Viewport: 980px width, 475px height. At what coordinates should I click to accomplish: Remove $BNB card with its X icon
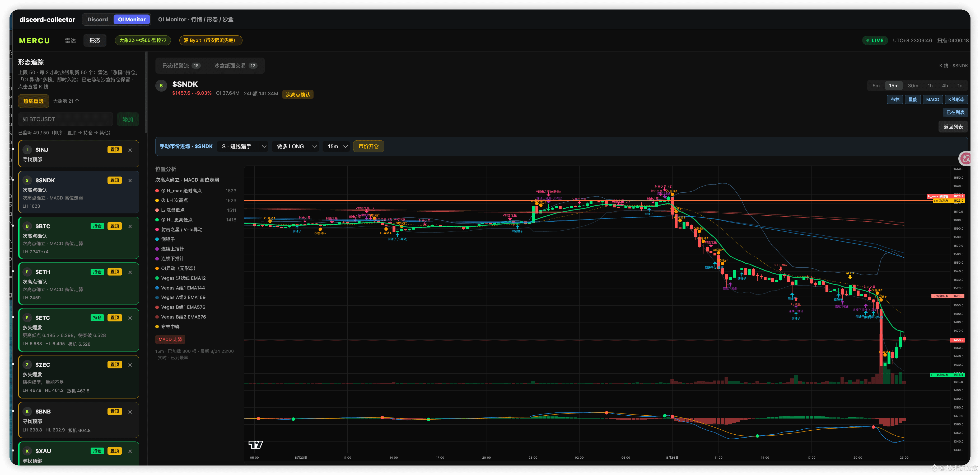click(x=130, y=412)
